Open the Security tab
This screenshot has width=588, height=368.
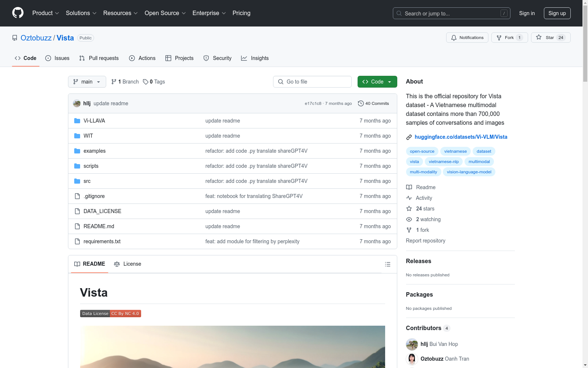(218, 58)
